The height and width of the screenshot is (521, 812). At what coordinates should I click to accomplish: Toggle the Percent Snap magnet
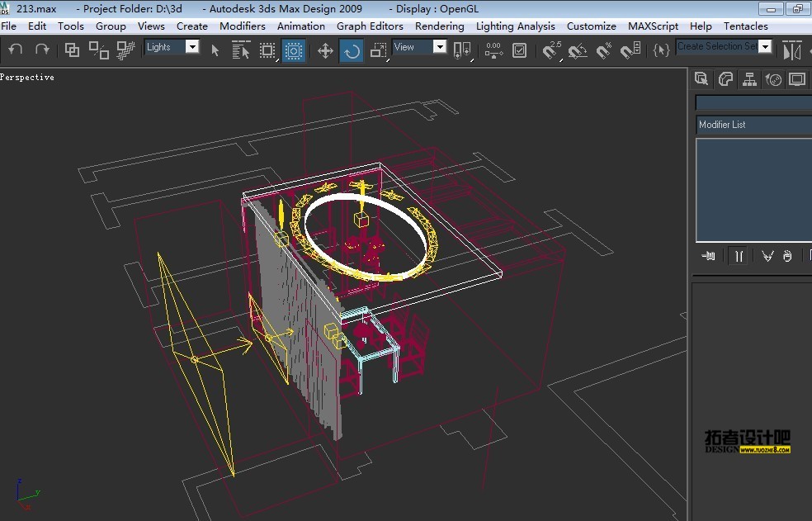click(x=604, y=50)
